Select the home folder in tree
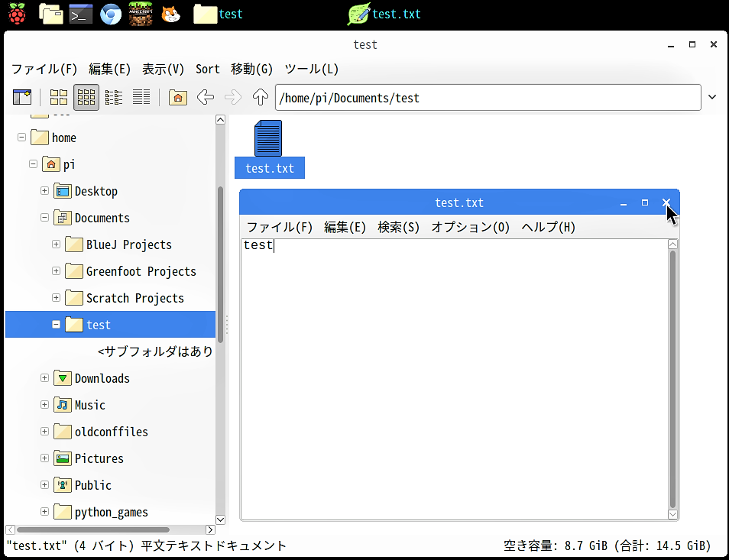Screen dimensions: 729x560 click(x=53, y=138)
